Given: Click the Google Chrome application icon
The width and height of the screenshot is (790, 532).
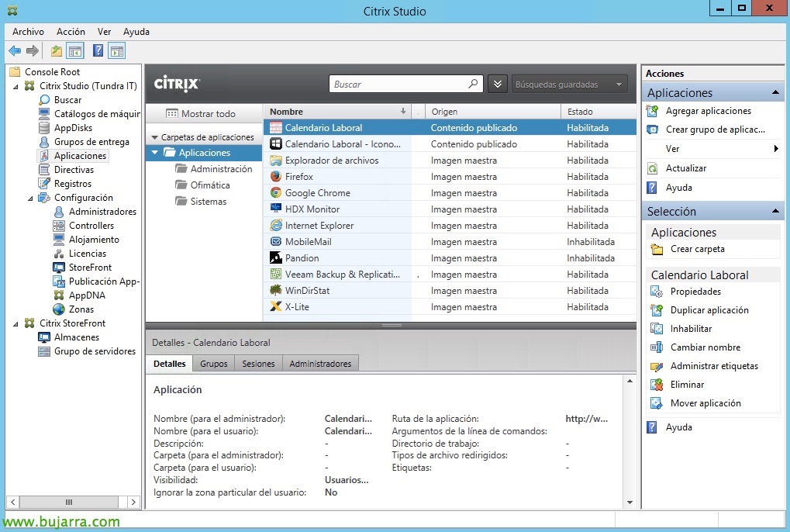Looking at the screenshot, I should 276,193.
